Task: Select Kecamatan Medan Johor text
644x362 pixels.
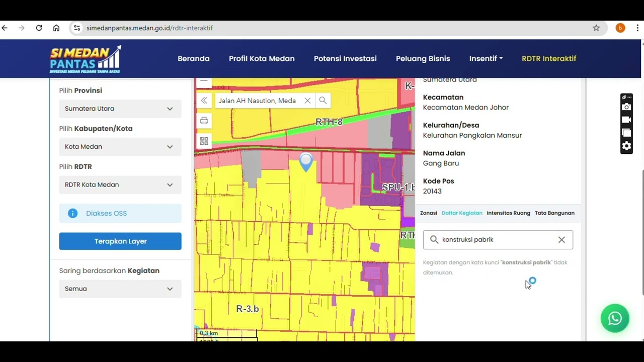Action: [466, 108]
